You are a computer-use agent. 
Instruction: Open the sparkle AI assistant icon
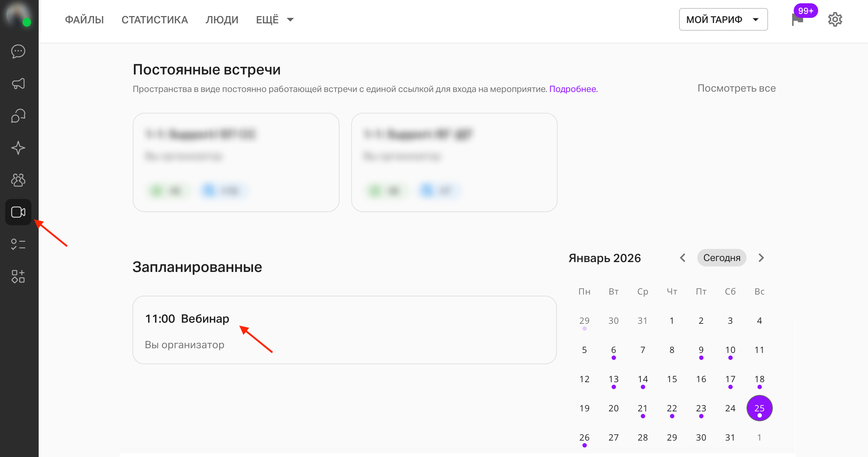pos(18,148)
